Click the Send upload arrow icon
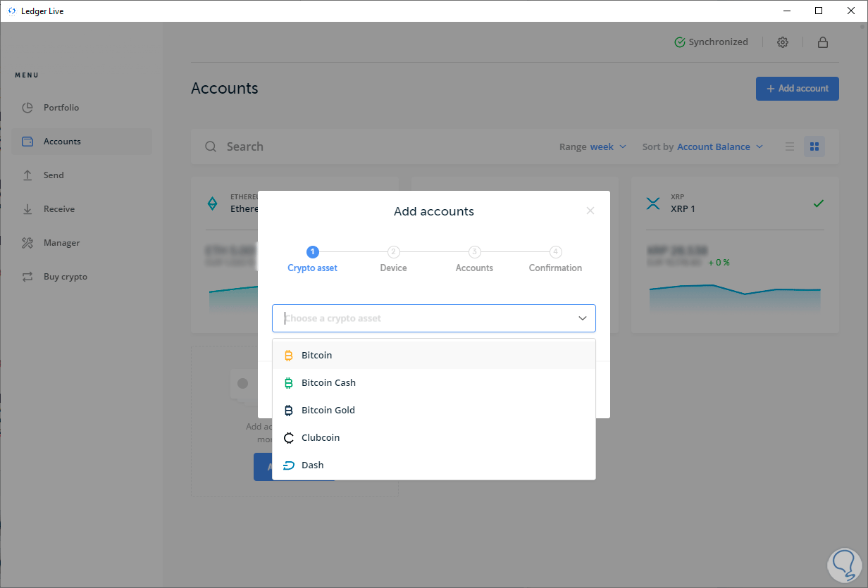This screenshot has width=868, height=588. click(27, 175)
